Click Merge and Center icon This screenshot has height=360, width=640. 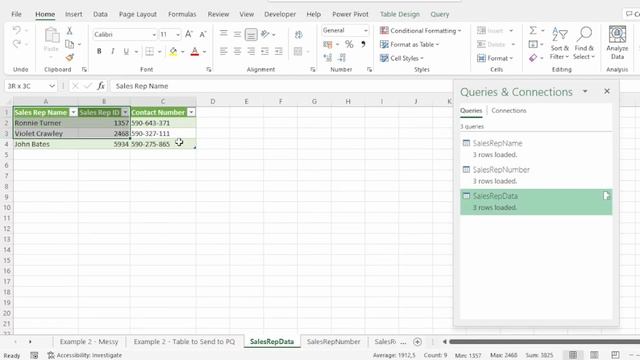pyautogui.click(x=298, y=51)
